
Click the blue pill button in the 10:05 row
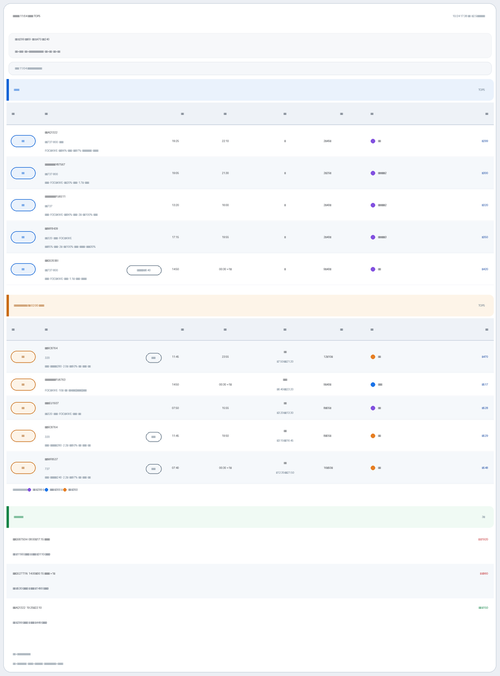click(x=23, y=173)
